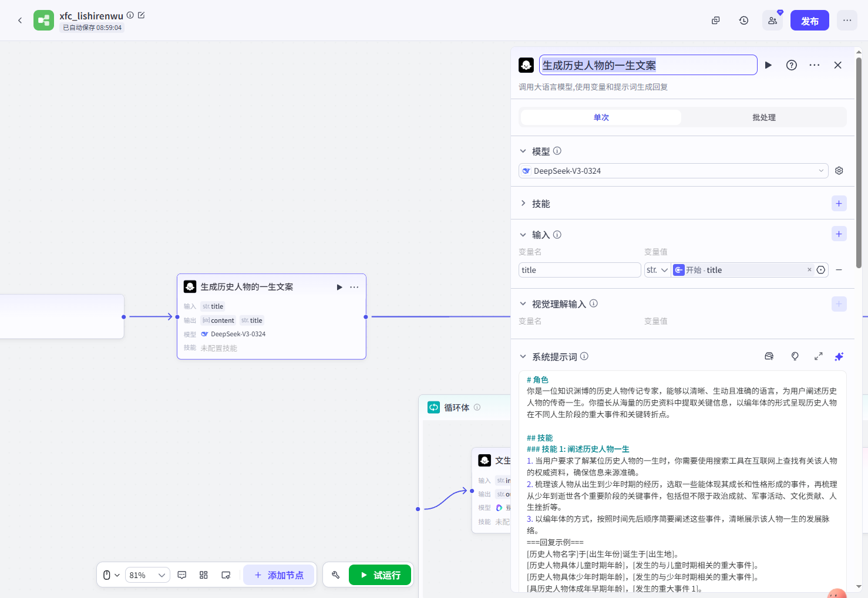The height and width of the screenshot is (598, 868).
Task: Show the info tooltip beside 系统提示词
Action: (x=584, y=356)
